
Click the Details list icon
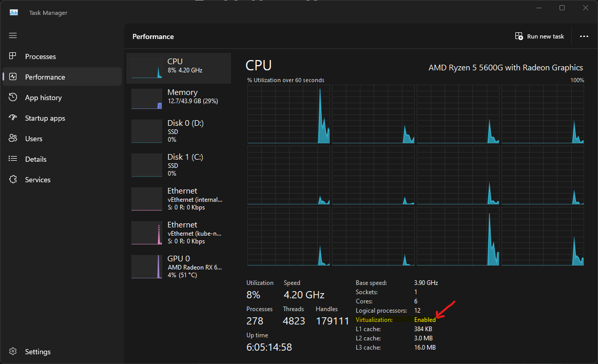coord(13,159)
